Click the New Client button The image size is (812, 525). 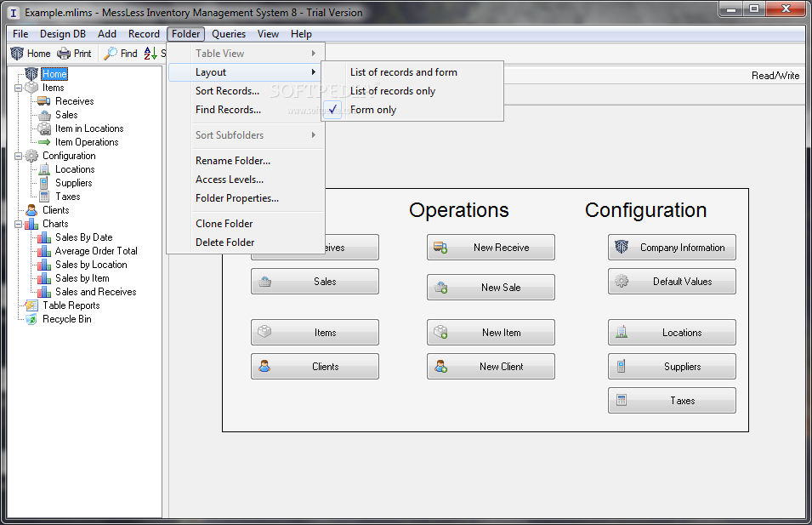(x=491, y=367)
